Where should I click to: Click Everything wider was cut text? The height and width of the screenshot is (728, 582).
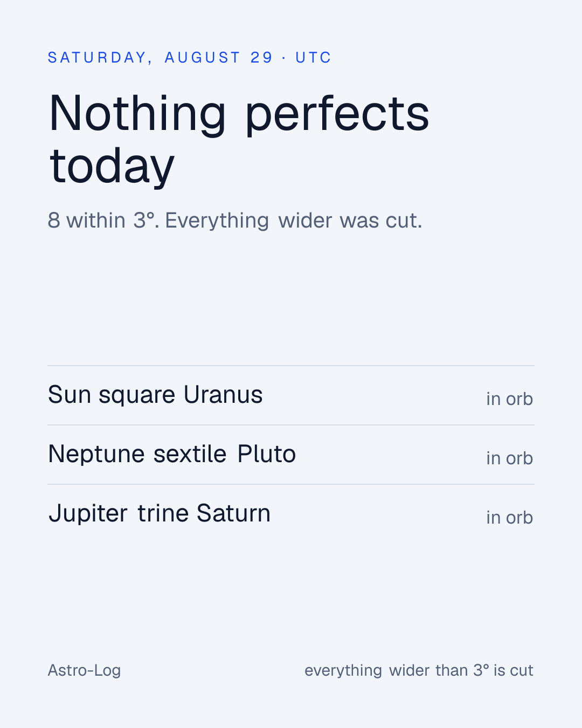294,221
